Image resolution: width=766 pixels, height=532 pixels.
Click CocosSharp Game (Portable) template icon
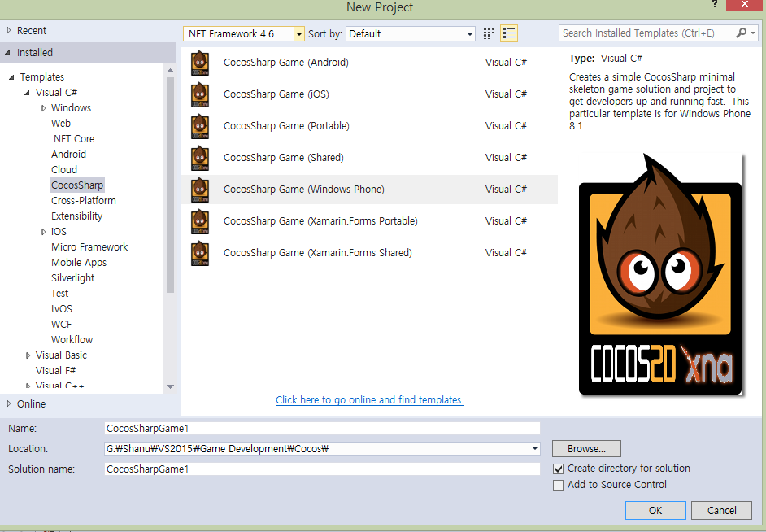(200, 127)
